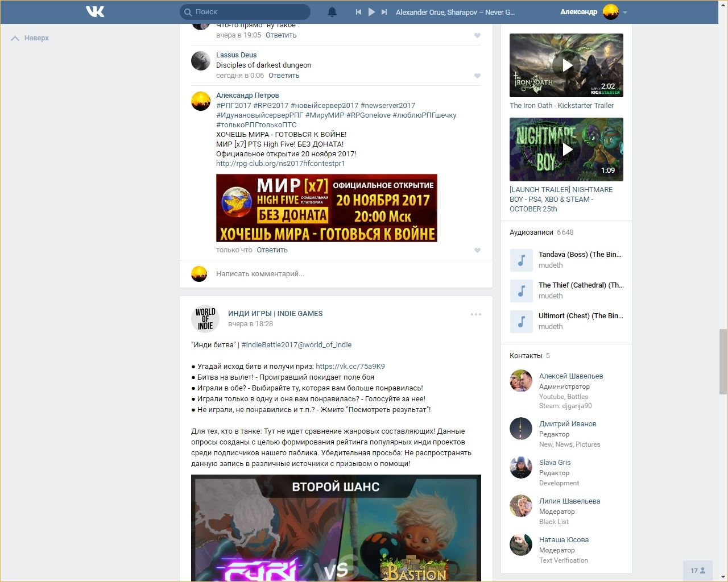Open the вчера в 18:28 post timestamp

[250, 324]
